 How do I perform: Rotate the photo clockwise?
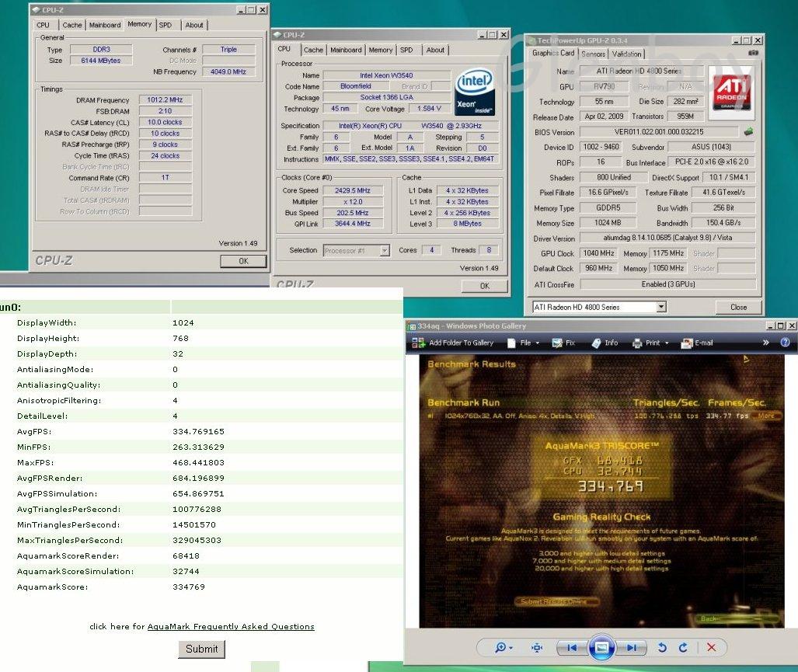(x=683, y=647)
